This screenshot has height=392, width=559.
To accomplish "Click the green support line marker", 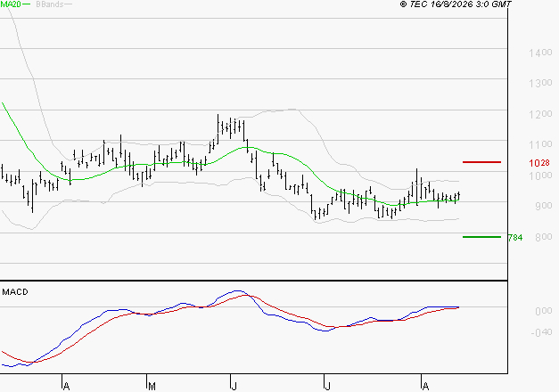I will (x=481, y=237).
